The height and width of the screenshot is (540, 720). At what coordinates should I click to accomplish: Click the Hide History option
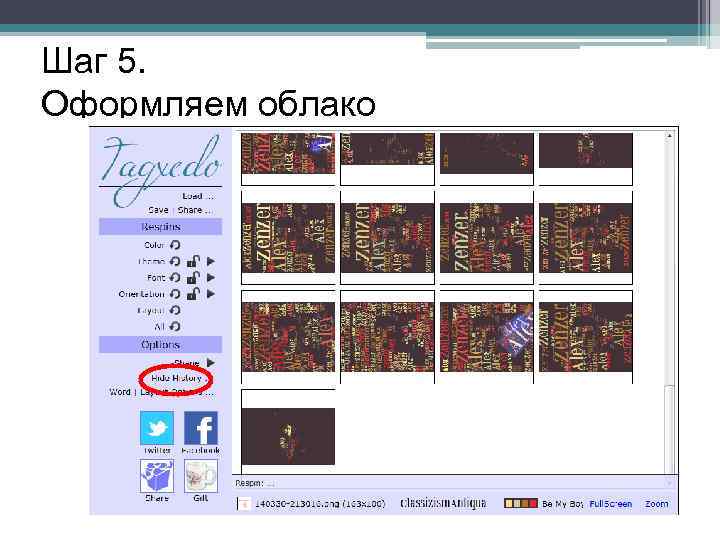tap(176, 378)
